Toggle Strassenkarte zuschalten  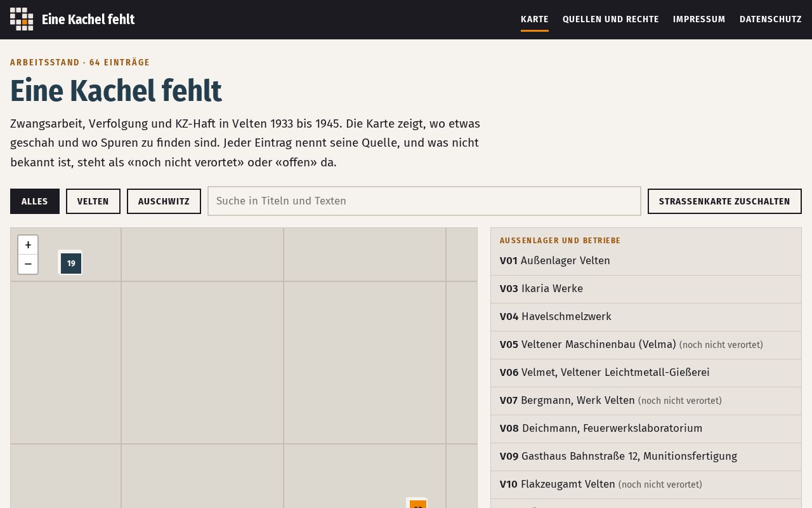724,201
